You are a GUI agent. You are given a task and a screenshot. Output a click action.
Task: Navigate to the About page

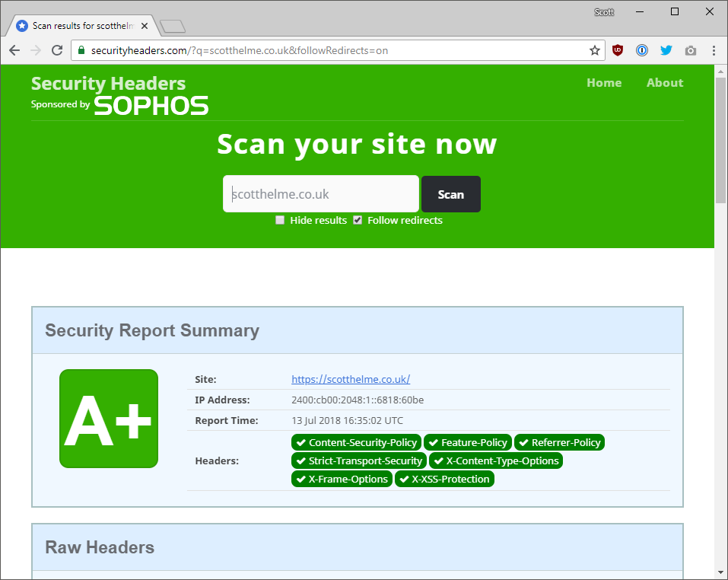664,82
